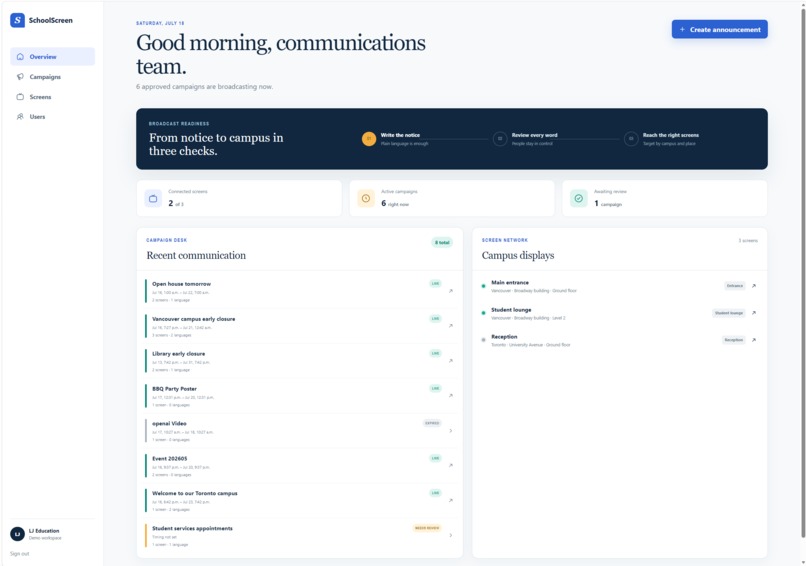
Task: Click the Live badge on Open house tomorrow
Action: pos(435,284)
